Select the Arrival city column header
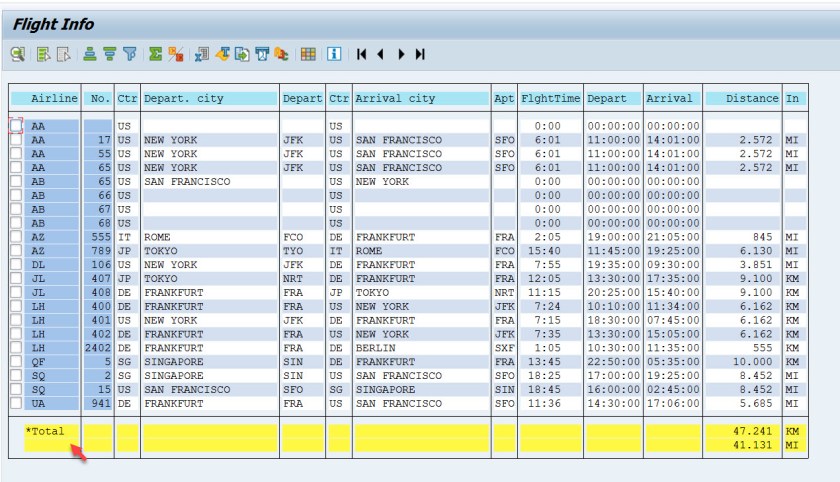This screenshot has width=840, height=482. pyautogui.click(x=421, y=99)
